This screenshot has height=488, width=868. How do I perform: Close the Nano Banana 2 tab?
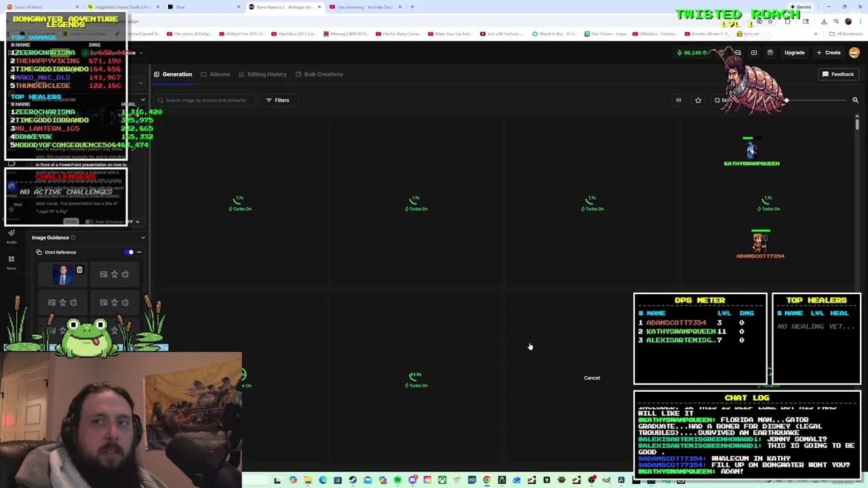coord(319,7)
